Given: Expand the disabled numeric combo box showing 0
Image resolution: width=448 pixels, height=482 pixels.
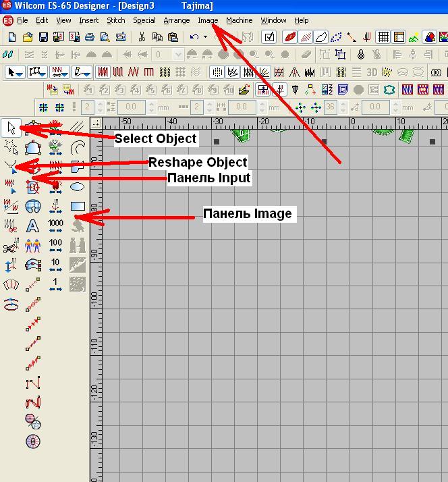Looking at the screenshot, I should click(178, 55).
